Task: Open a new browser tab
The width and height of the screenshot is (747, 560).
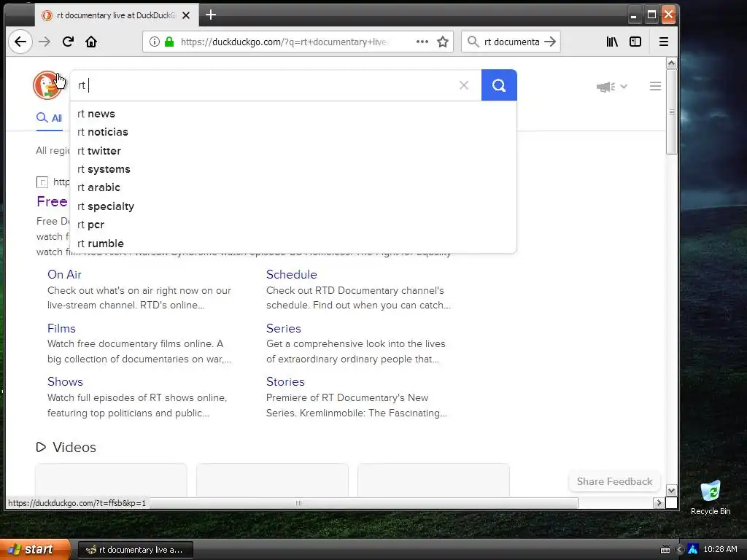Action: click(x=211, y=15)
